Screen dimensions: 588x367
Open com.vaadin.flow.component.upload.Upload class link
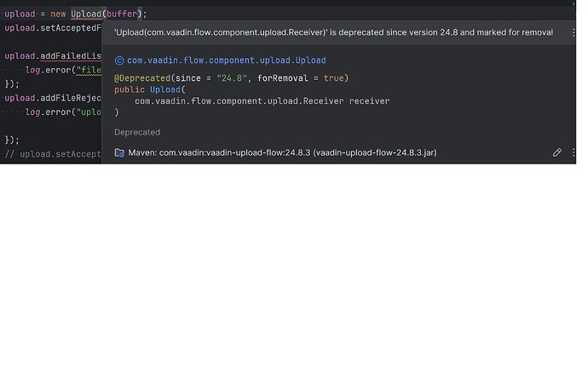click(227, 60)
